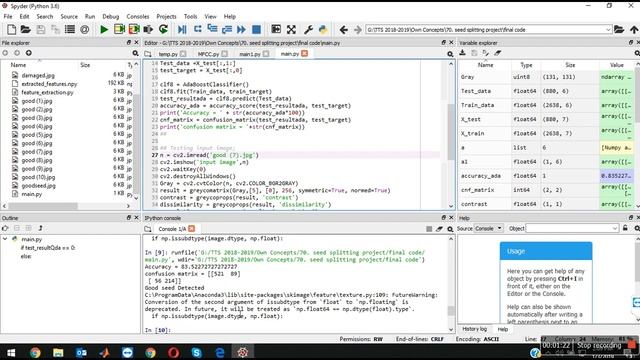Maximize current pane toolbar icon
Viewport: 640px width, 360px height.
coord(291,29)
